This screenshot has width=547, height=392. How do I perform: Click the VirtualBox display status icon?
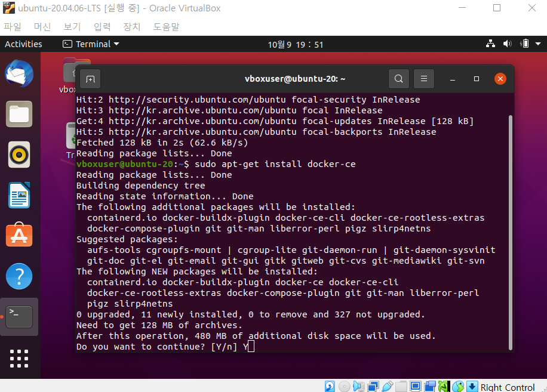[x=416, y=386]
